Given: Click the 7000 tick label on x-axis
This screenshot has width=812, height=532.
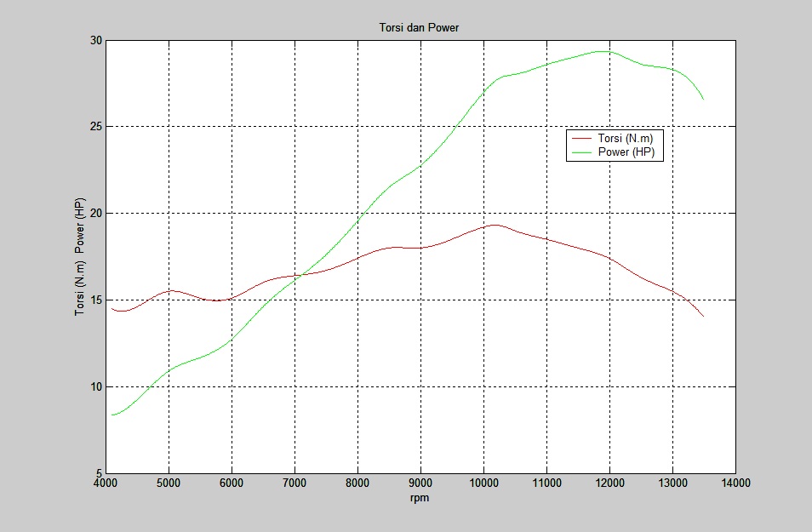Looking at the screenshot, I should point(294,483).
